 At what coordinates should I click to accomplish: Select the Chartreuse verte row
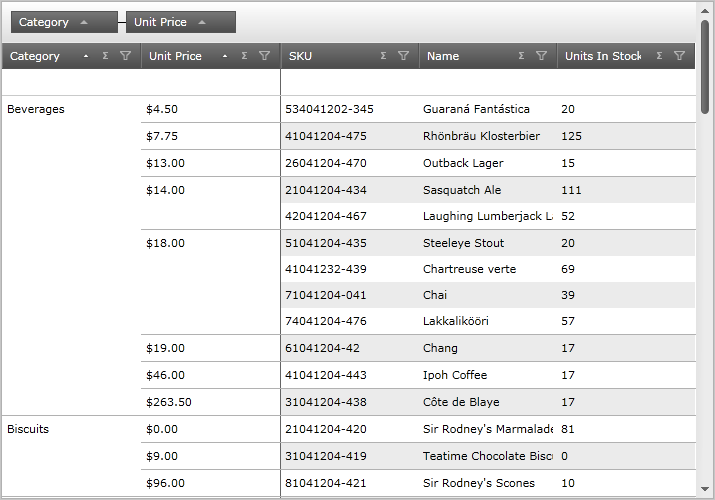[x=469, y=269]
